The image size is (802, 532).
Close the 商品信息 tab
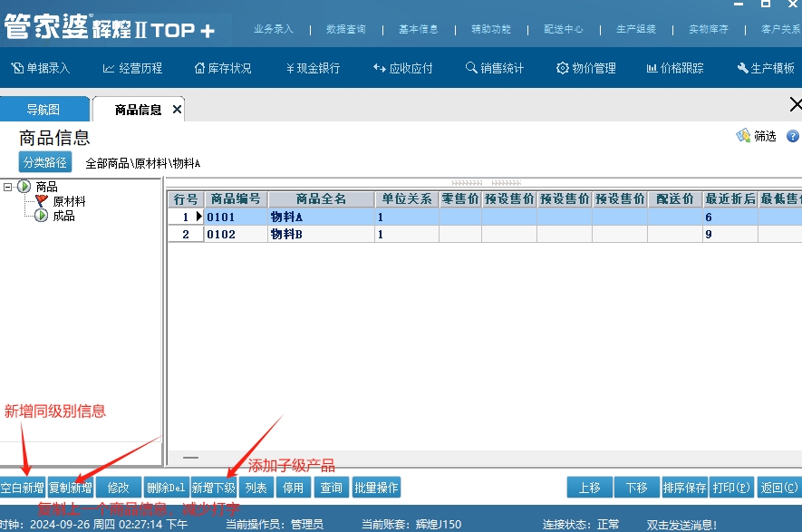point(177,110)
